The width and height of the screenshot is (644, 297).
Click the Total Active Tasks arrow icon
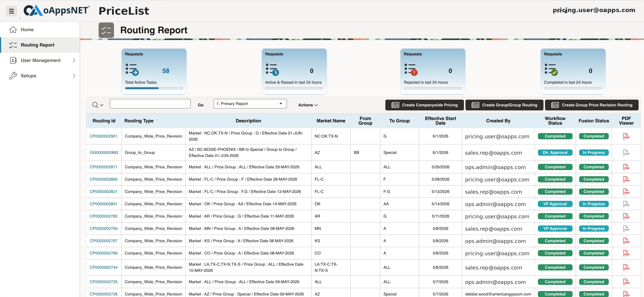(132, 69)
